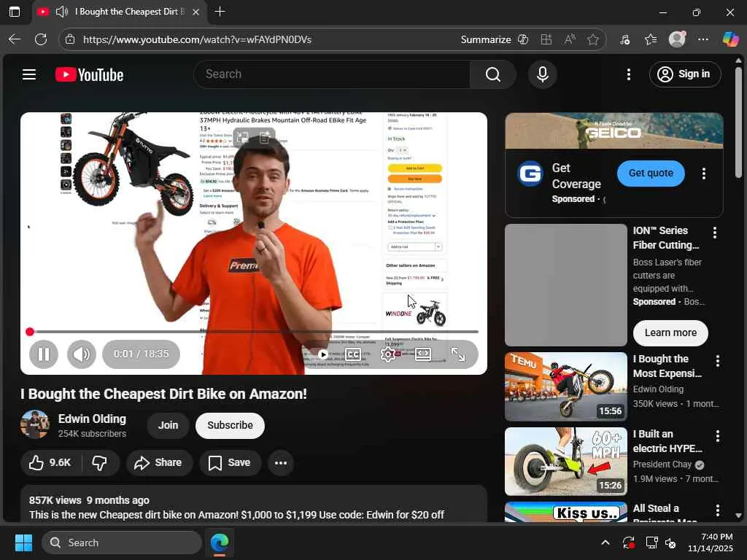This screenshot has height=560, width=747.
Task: Open options for ION Series ad
Action: click(x=714, y=233)
